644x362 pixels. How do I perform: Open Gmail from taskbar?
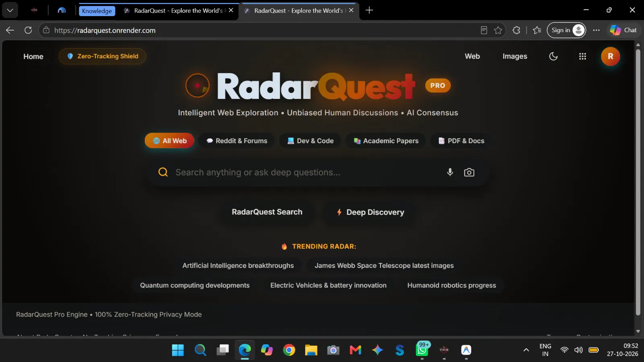coord(355,350)
